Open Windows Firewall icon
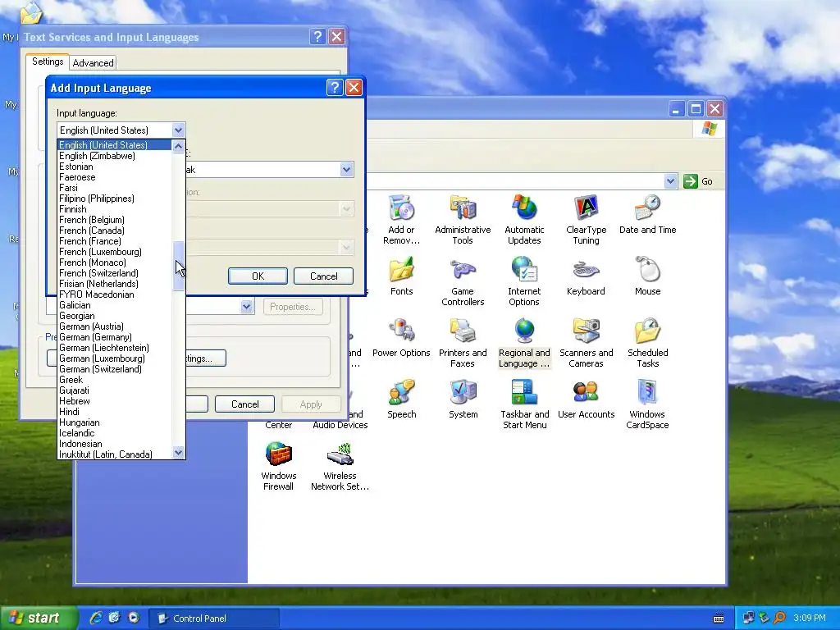This screenshot has height=630, width=840. pyautogui.click(x=279, y=466)
